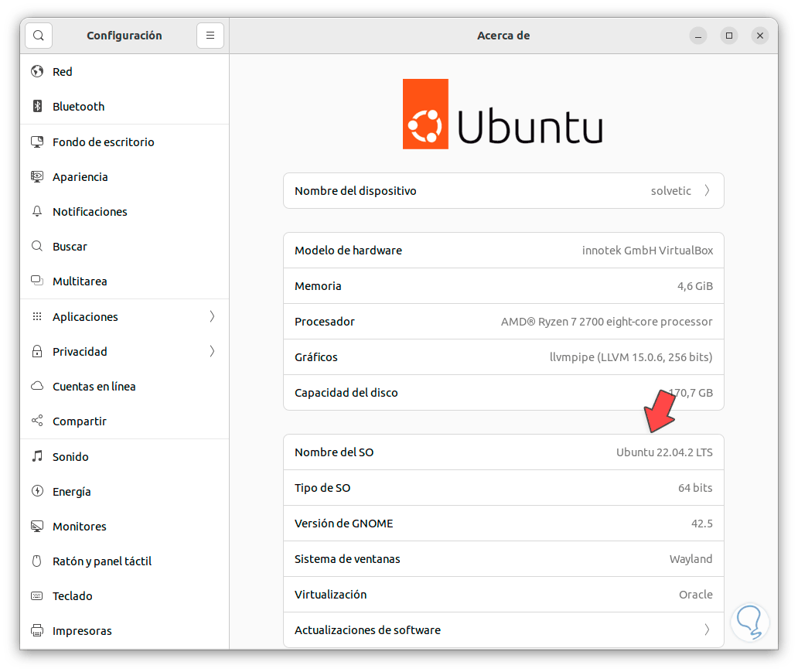Select the Sonido music note icon
The width and height of the screenshot is (798, 672).
point(37,457)
